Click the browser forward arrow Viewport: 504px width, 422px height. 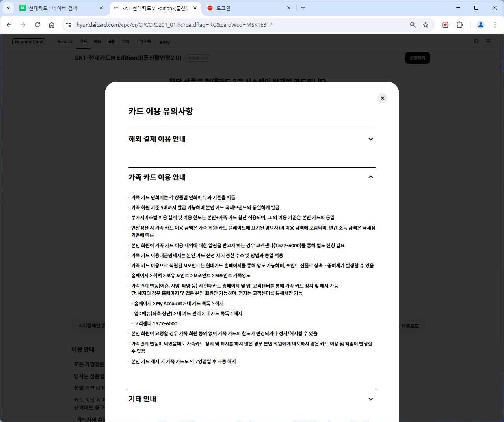pos(23,25)
